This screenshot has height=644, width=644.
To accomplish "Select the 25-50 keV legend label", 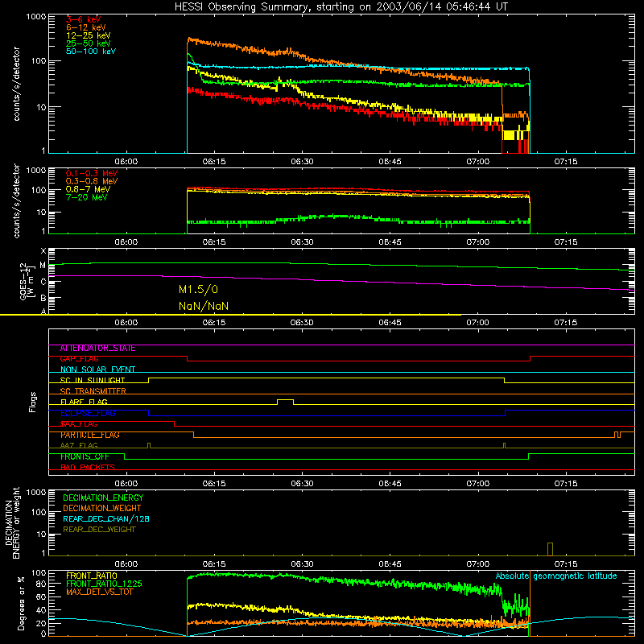I will click(x=89, y=43).
